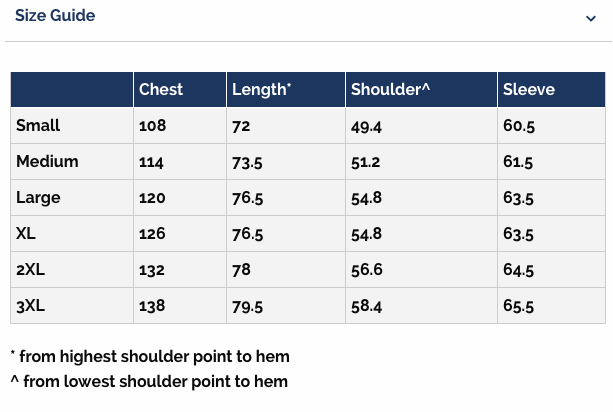Click the Small sleeve value 60.5
The image size is (613, 412).
518,126
